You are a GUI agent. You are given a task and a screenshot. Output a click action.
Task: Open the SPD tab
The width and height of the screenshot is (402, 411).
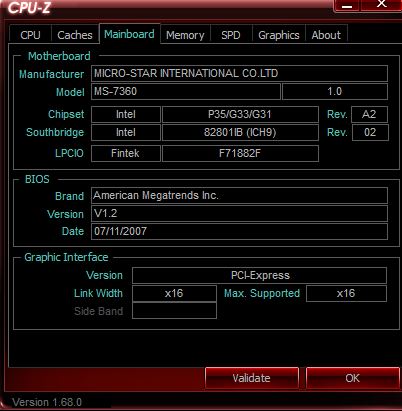(231, 35)
